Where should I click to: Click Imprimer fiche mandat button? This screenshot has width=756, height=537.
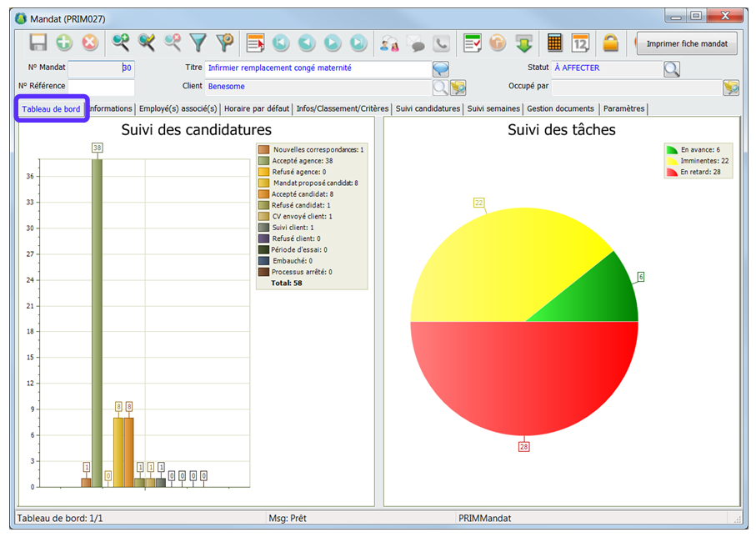coord(687,44)
